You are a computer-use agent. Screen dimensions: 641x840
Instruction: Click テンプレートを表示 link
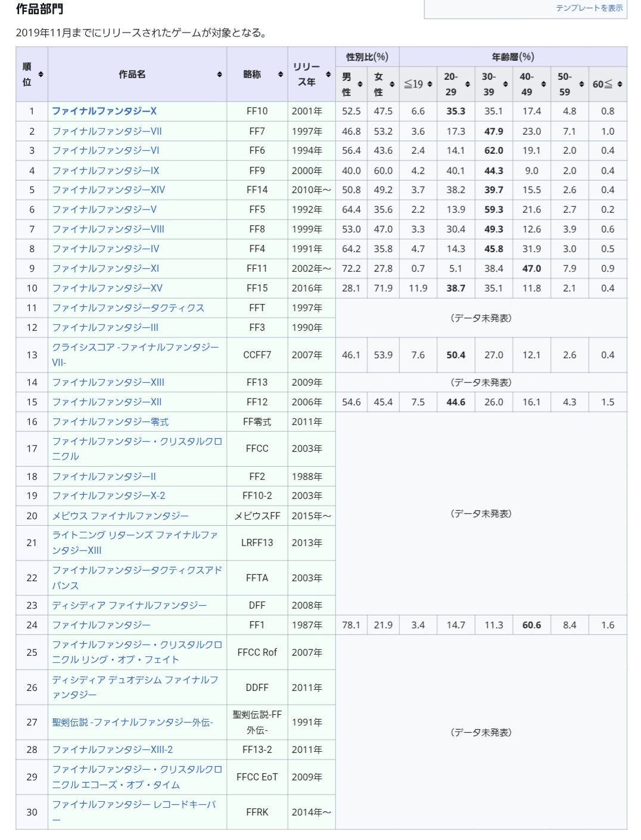pos(589,8)
